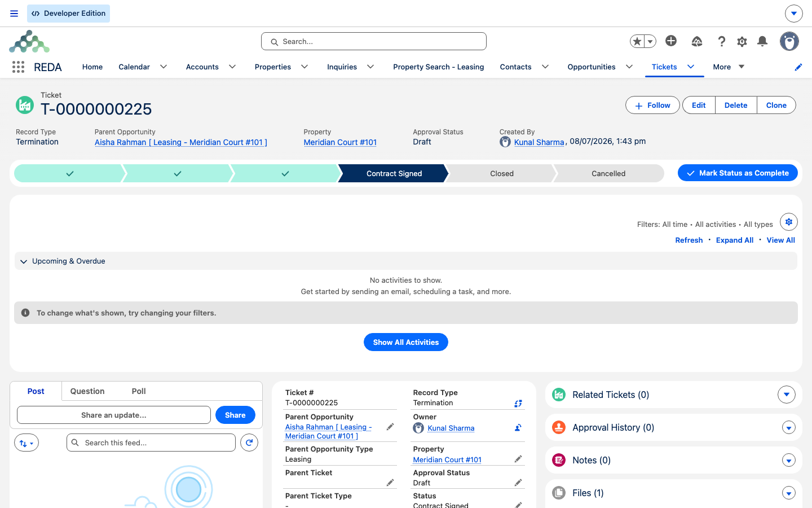812x508 pixels.
Task: Open Property Search - Leasing tab
Action: click(x=439, y=67)
